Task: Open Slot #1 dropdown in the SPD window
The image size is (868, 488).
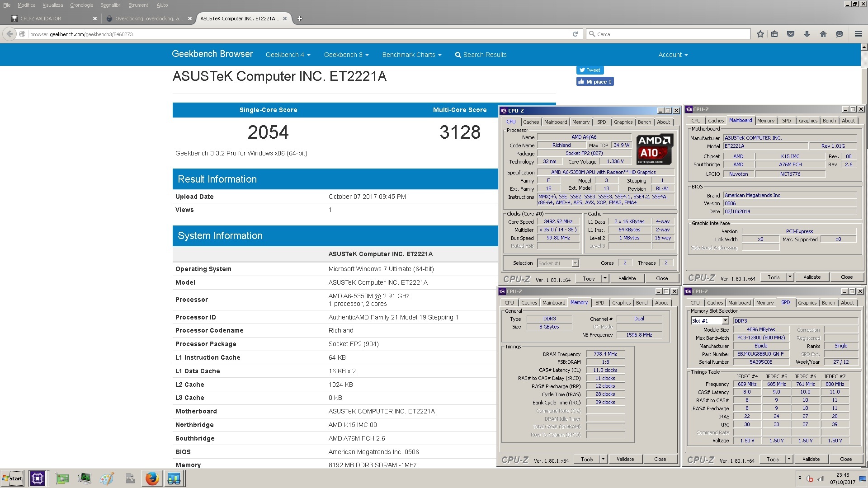Action: 725,321
